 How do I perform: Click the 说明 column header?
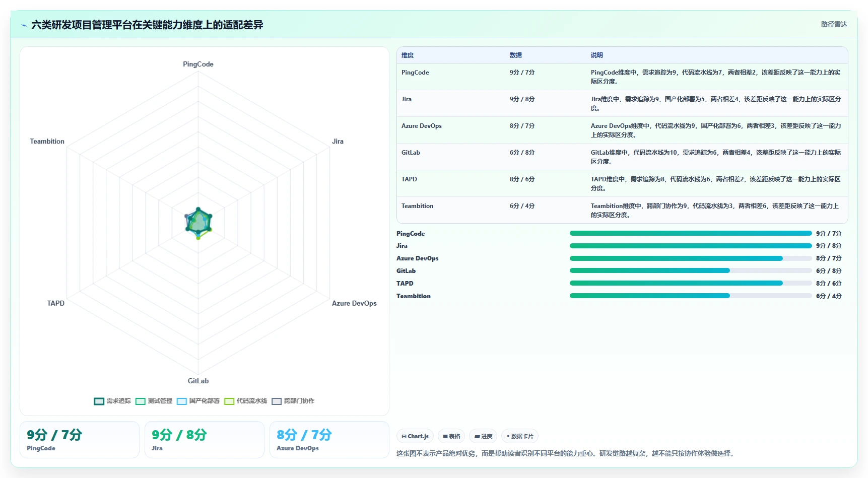596,55
